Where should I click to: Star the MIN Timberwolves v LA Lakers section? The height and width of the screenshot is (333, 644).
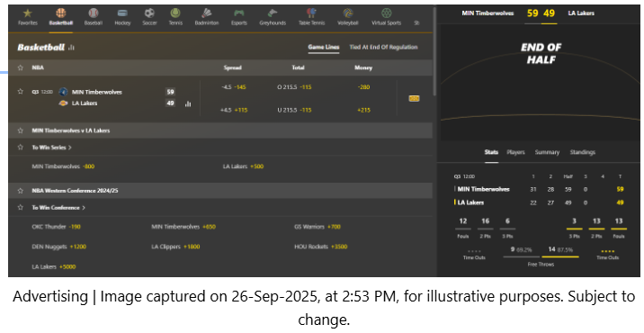(x=21, y=130)
